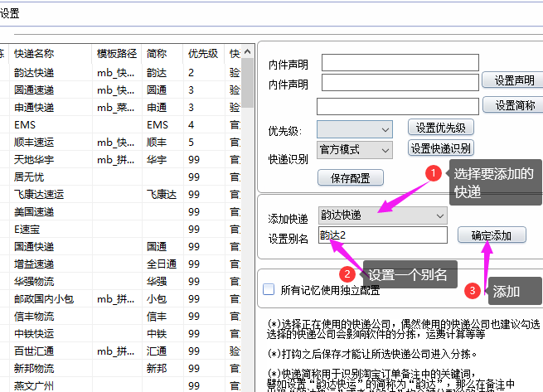Select the 顺丰速运 row
Screen dimensions: 543x392
(34, 143)
